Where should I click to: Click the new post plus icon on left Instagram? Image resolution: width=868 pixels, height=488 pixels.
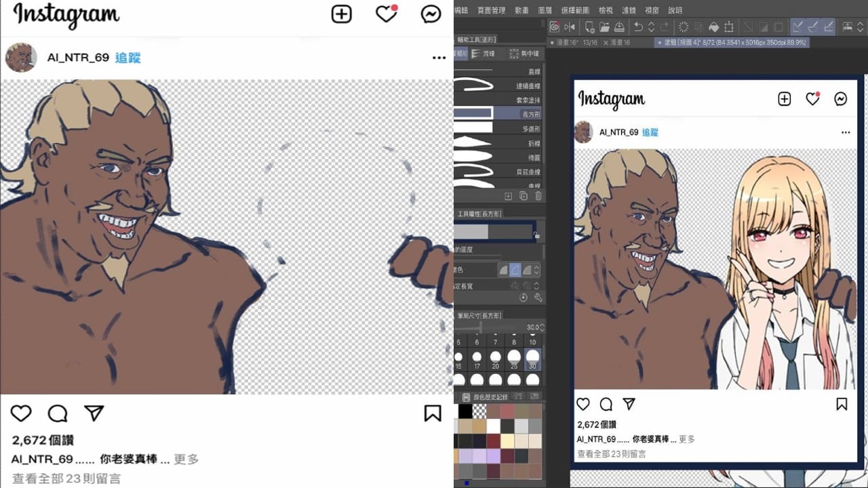pos(341,14)
